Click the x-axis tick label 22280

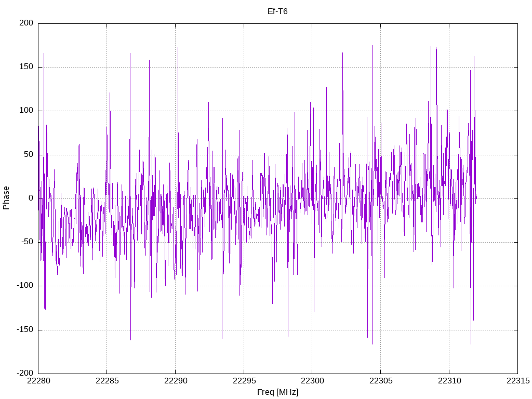coord(38,381)
